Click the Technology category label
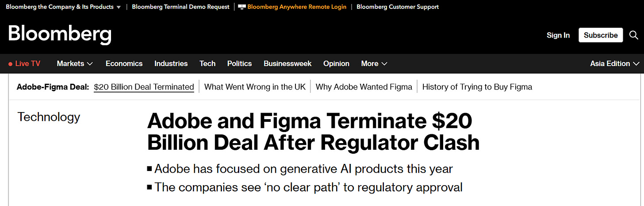This screenshot has width=644, height=206. (49, 117)
